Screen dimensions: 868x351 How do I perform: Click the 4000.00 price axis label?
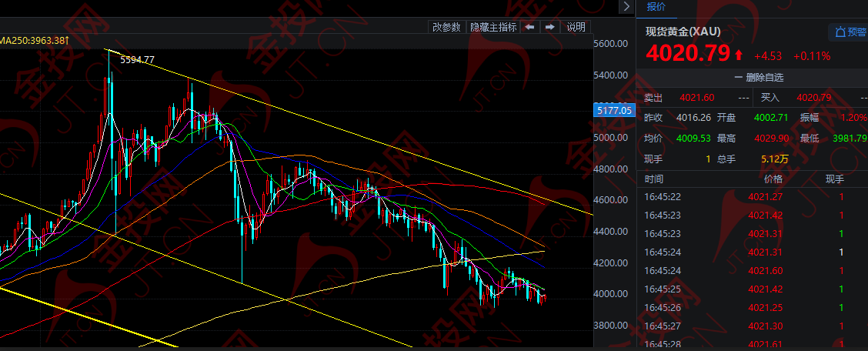coord(610,294)
